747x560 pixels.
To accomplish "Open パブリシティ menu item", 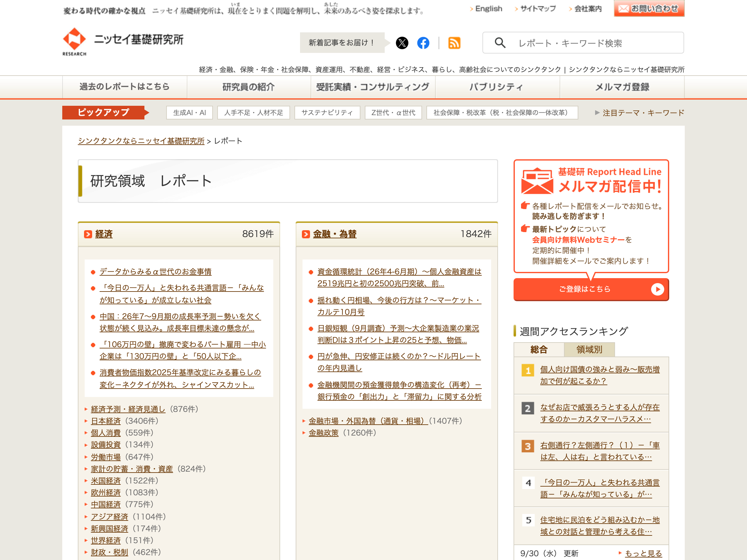I will coord(497,87).
